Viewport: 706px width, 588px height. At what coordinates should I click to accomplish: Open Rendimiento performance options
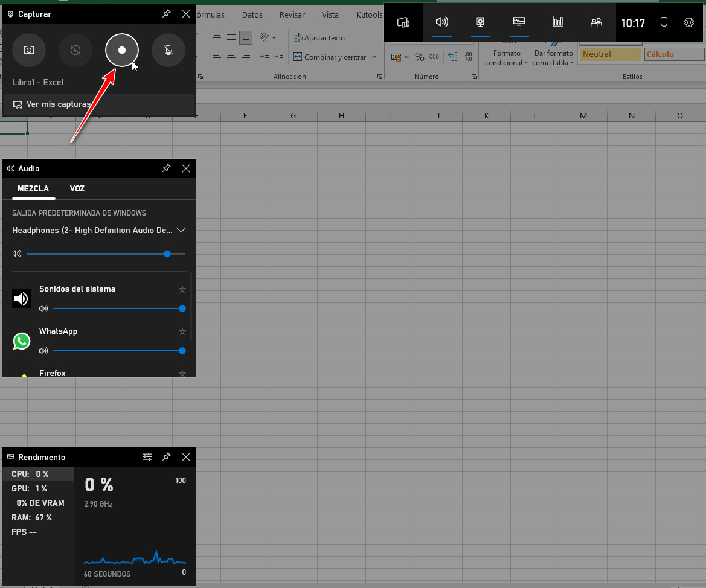click(x=147, y=457)
